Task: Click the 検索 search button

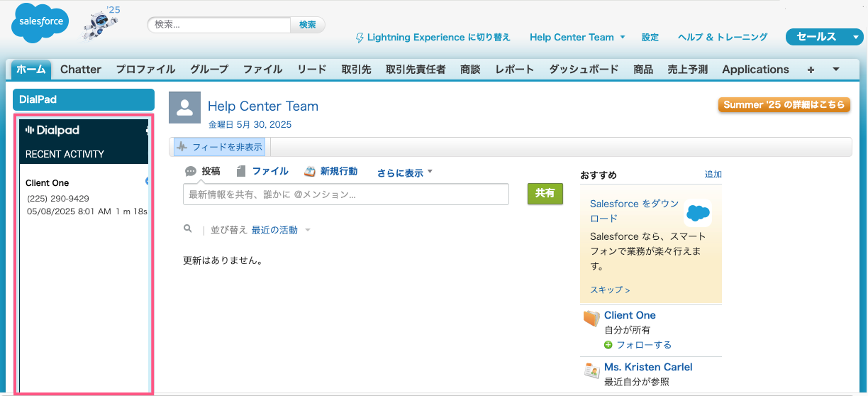Action: pos(307,25)
